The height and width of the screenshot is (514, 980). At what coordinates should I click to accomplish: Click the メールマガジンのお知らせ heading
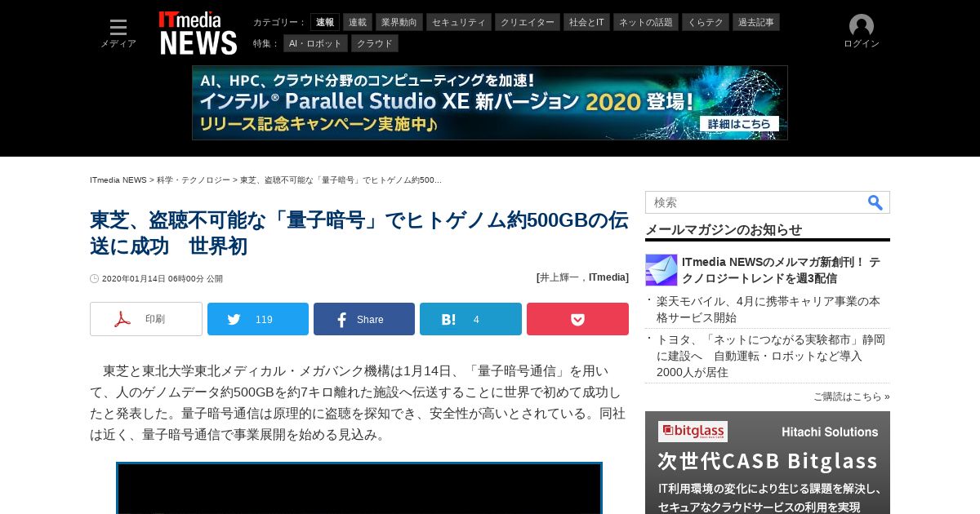tap(724, 230)
